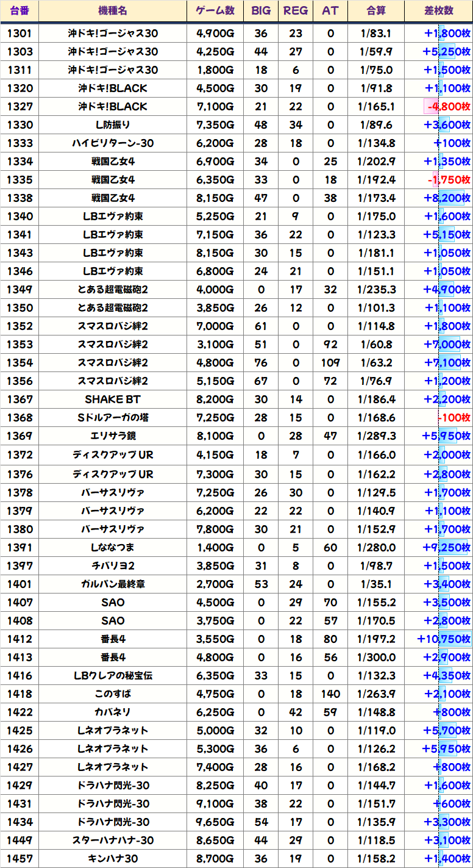Click the +10,750枚 difference bar
This screenshot has width=473, height=868.
(x=444, y=639)
